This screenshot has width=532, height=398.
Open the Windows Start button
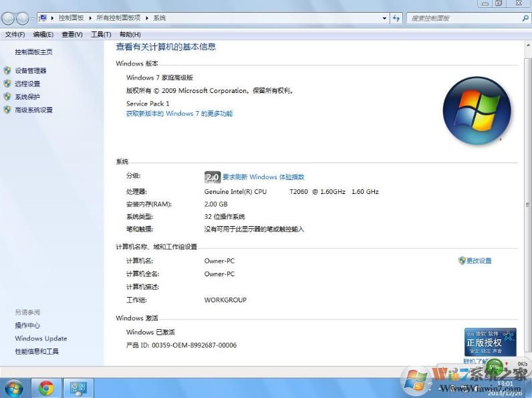click(x=13, y=387)
